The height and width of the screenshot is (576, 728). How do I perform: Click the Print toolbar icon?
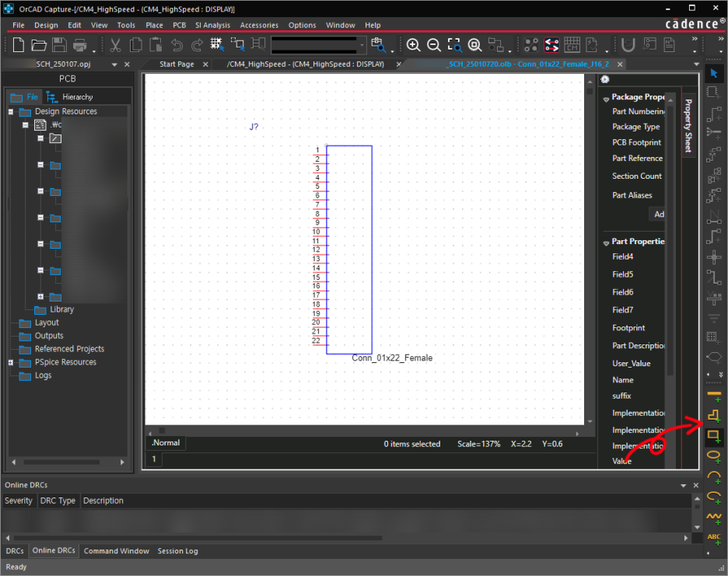pyautogui.click(x=80, y=45)
